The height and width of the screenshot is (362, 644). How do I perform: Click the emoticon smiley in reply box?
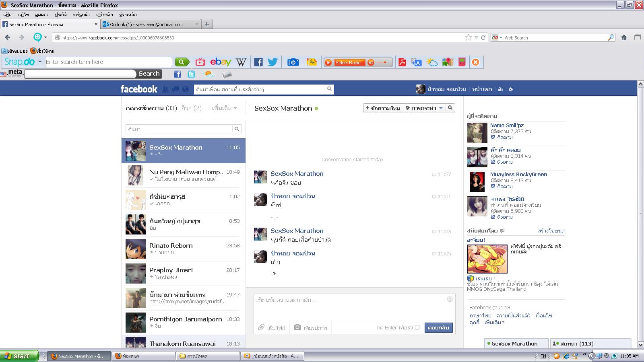coord(450,299)
